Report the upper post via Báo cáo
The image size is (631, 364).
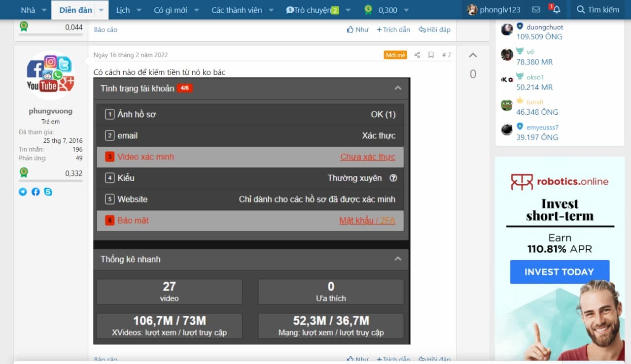point(105,30)
